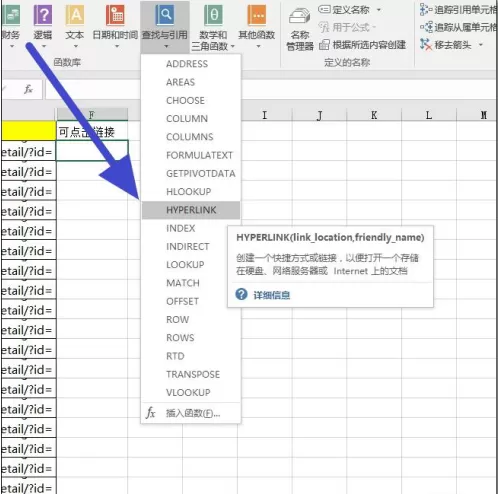Click the fx insert function icon in formula bar
498x494 pixels.
coord(28,89)
